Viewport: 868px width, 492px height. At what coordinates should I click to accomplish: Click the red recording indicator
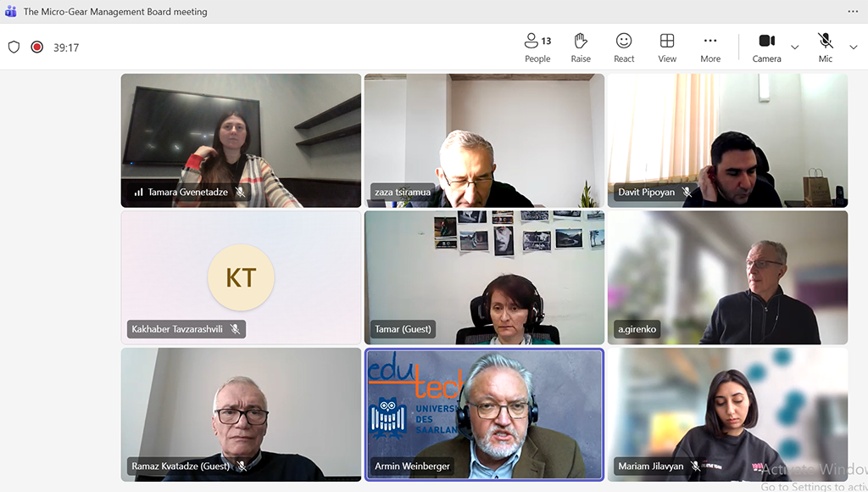[x=37, y=48]
